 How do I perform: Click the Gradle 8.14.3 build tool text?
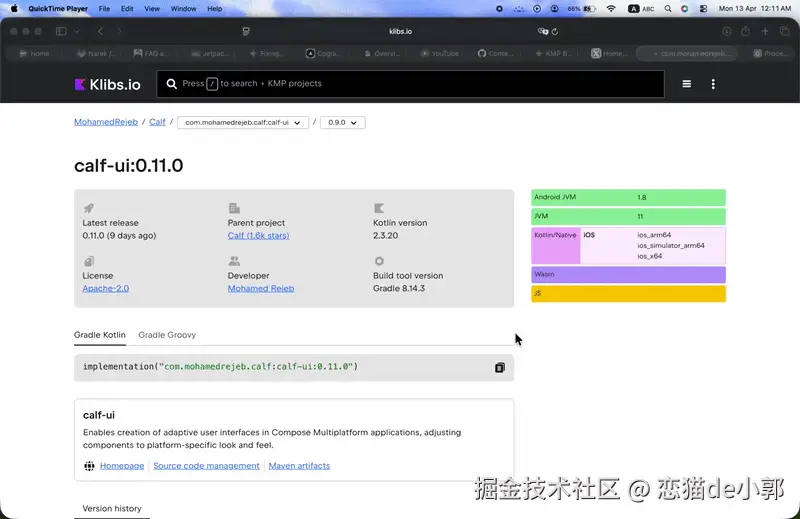click(x=398, y=288)
